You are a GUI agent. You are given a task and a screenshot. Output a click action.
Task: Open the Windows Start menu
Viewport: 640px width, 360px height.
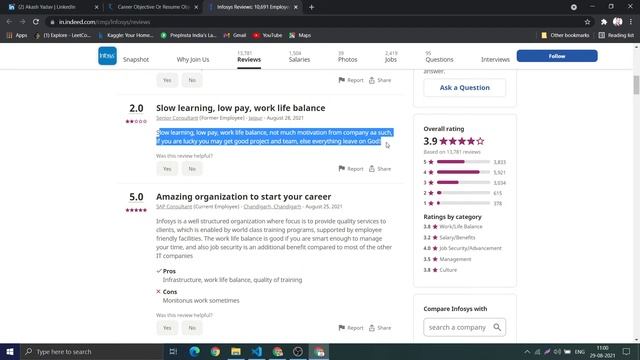coord(10,351)
